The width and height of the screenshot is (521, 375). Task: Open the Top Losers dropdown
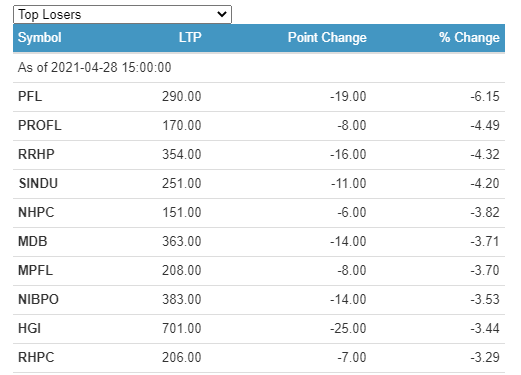pos(122,14)
